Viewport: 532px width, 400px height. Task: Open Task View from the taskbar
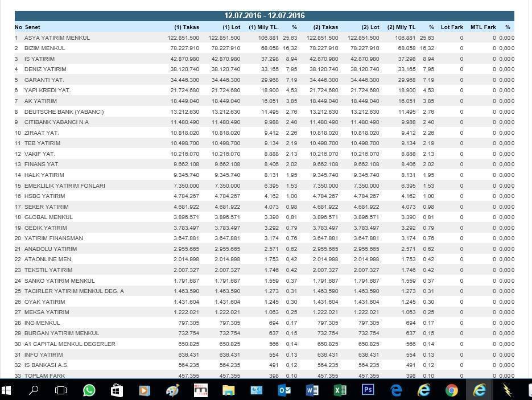pos(61,390)
